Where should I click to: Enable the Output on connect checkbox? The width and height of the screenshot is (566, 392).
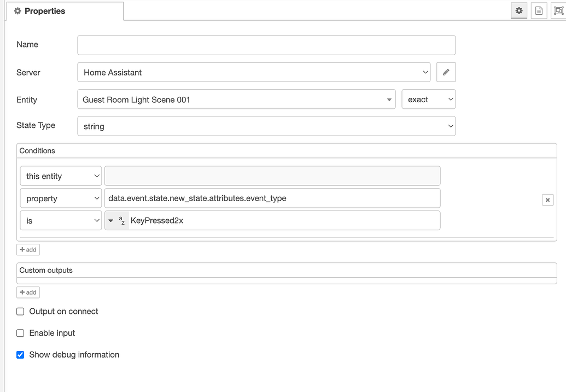click(x=20, y=311)
